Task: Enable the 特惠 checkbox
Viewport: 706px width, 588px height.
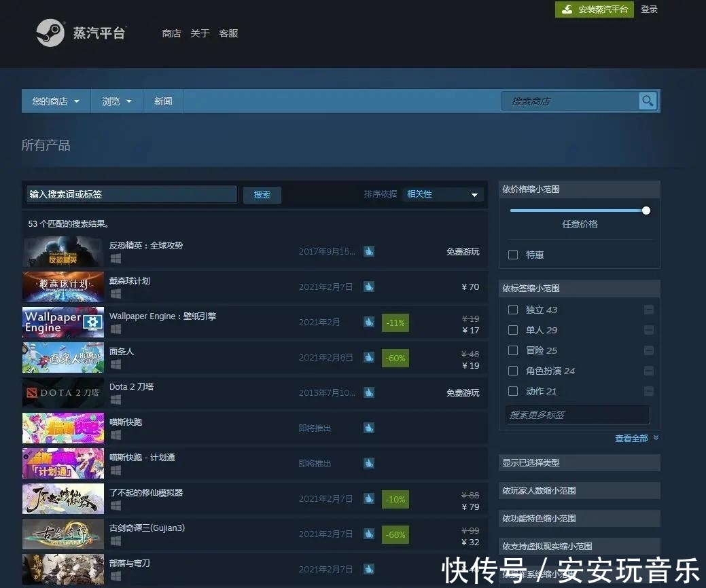Action: point(512,255)
